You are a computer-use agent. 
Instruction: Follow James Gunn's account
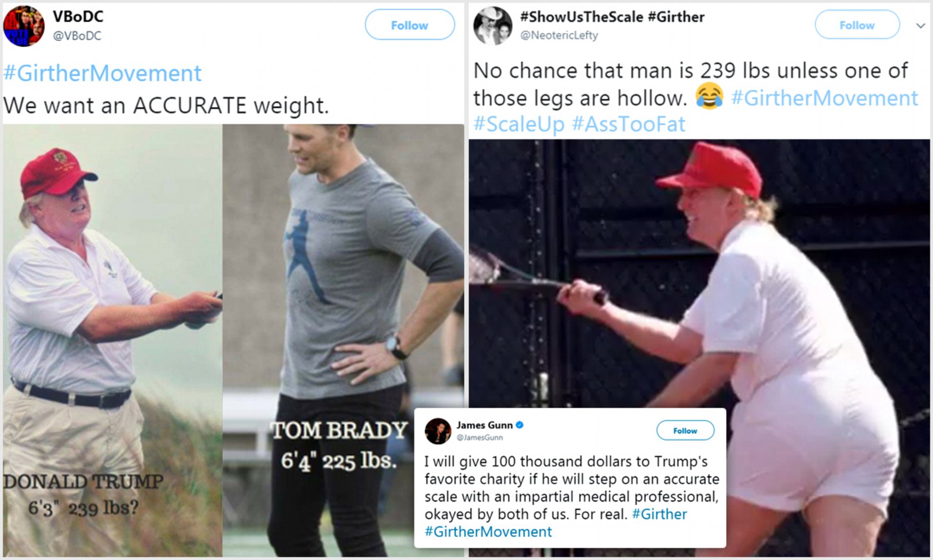685,431
